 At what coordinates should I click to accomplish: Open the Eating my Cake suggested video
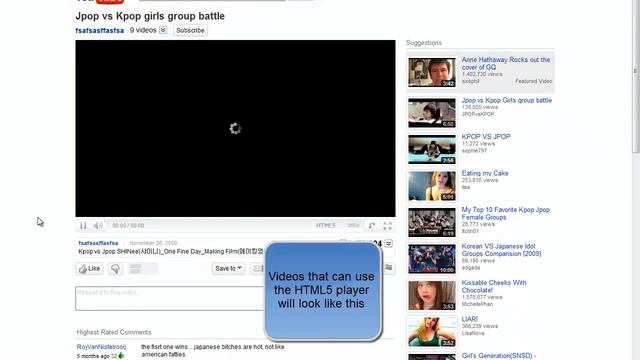[x=485, y=173]
